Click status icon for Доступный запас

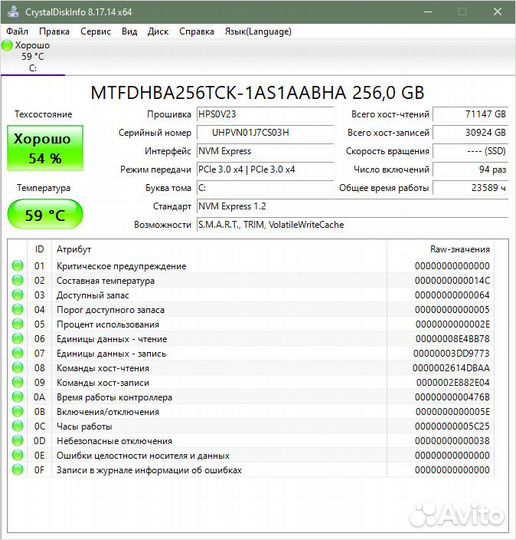(18, 295)
